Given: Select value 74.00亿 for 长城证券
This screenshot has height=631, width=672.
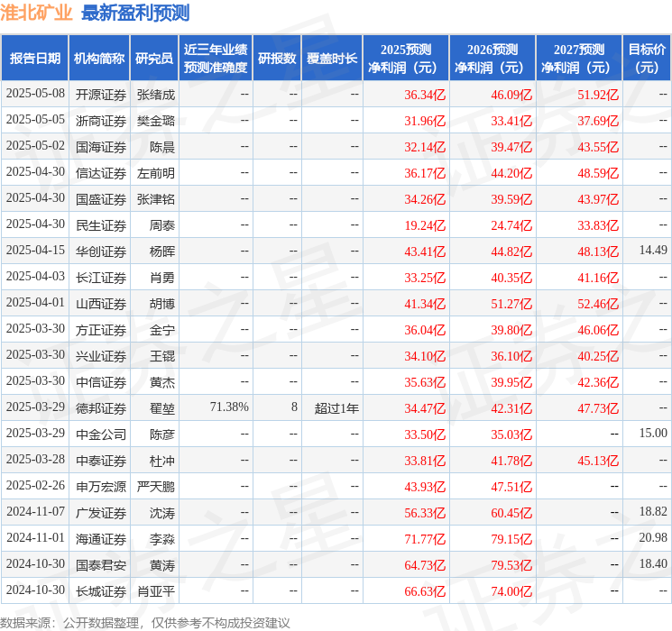Looking at the screenshot, I should [511, 590].
